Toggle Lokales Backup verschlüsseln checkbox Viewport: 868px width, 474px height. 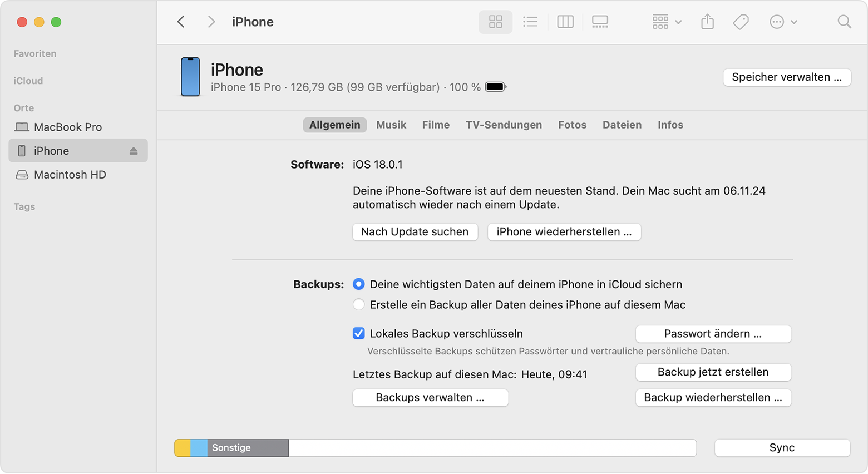tap(359, 333)
